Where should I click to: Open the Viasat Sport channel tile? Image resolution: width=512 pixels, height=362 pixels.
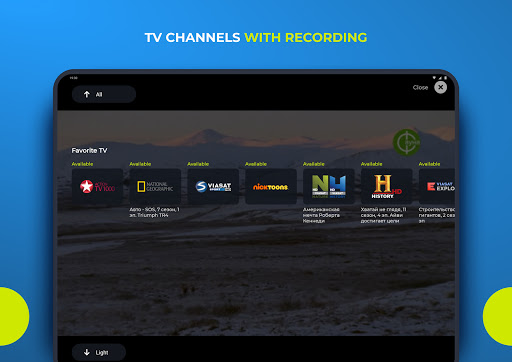[213, 186]
